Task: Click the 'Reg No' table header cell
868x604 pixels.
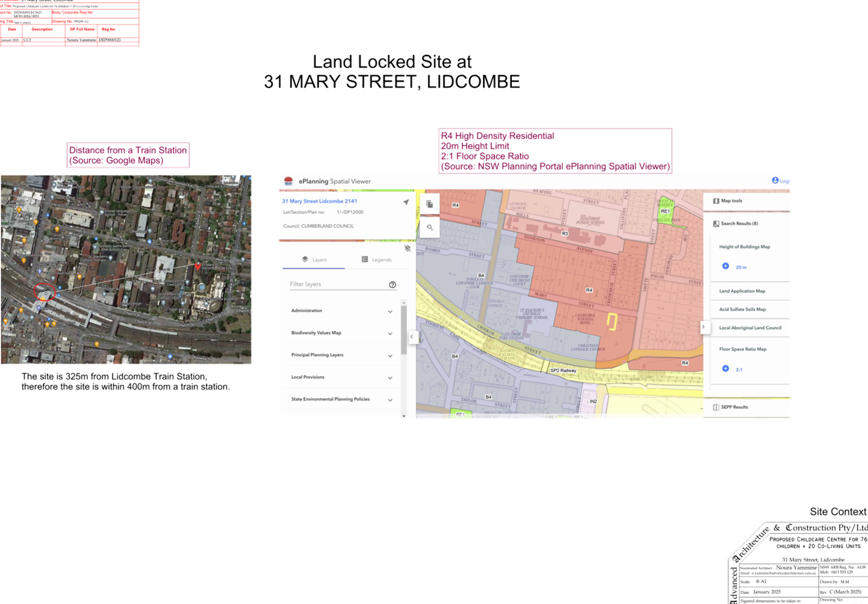Action: tap(108, 29)
